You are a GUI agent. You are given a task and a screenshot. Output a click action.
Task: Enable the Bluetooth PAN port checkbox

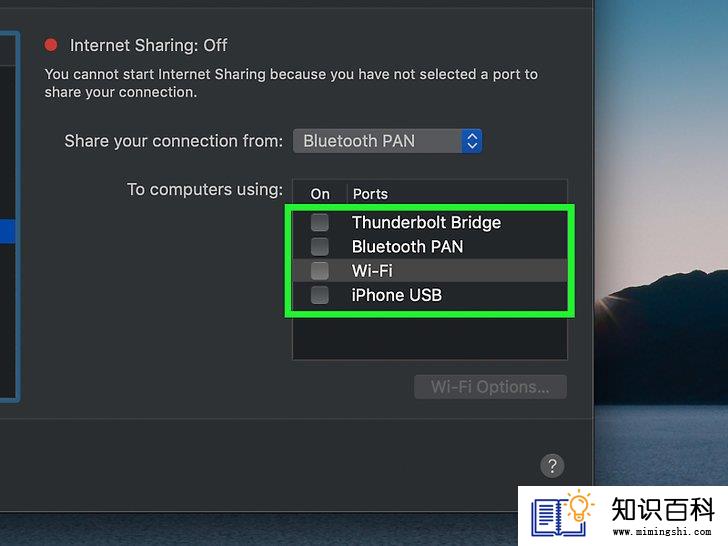tap(319, 247)
